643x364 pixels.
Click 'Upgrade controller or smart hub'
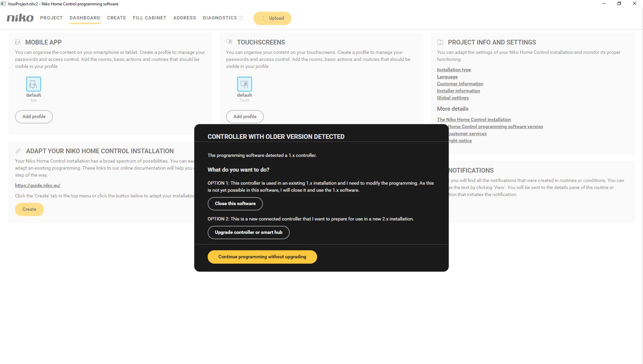pyautogui.click(x=248, y=232)
